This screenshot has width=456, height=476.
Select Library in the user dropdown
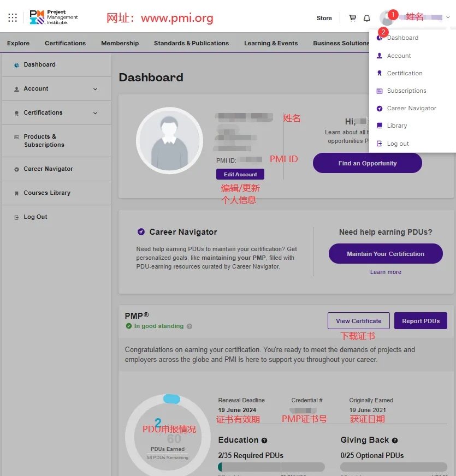coord(397,126)
